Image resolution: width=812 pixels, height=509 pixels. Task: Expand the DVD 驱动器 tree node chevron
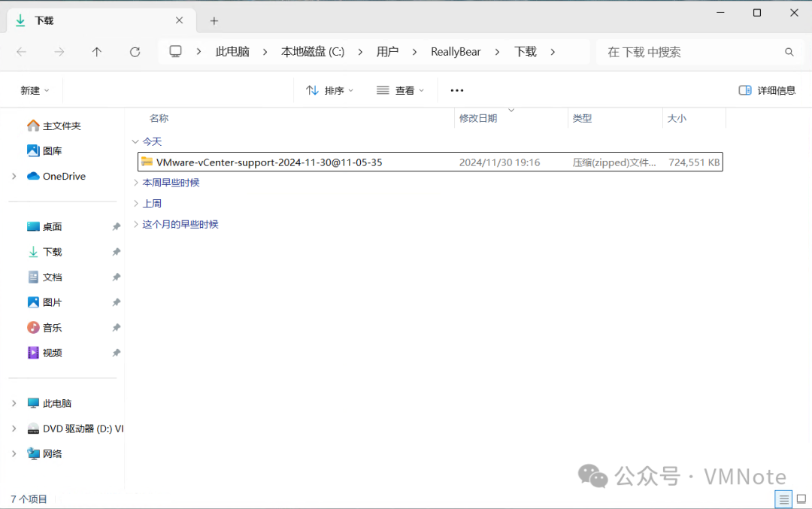pyautogui.click(x=14, y=429)
